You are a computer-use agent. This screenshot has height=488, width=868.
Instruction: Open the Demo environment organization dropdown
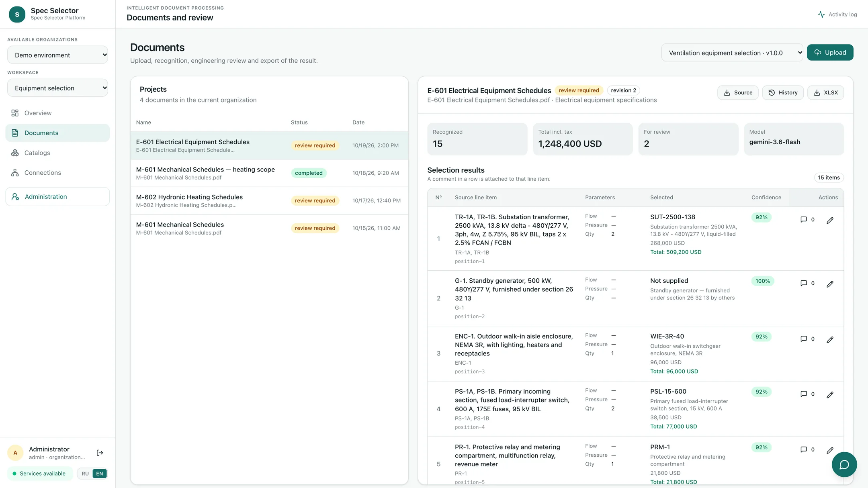coord(58,55)
